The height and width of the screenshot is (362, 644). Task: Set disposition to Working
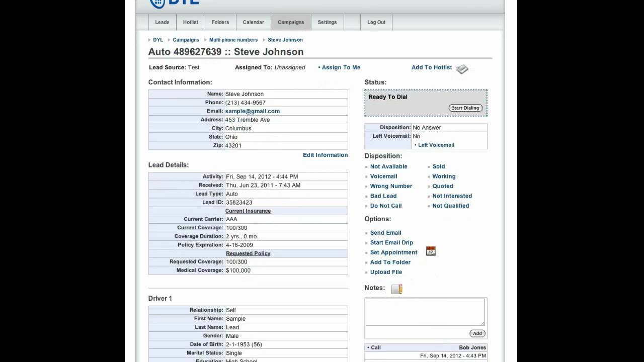tap(444, 176)
